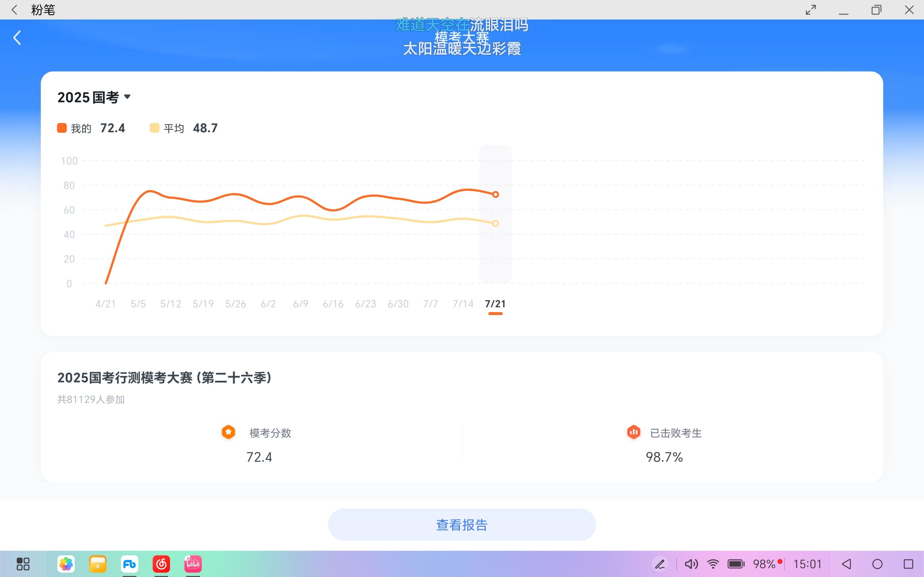This screenshot has width=924, height=577.
Task: Open the Fenbi (Fb) app in taskbar
Action: click(129, 564)
